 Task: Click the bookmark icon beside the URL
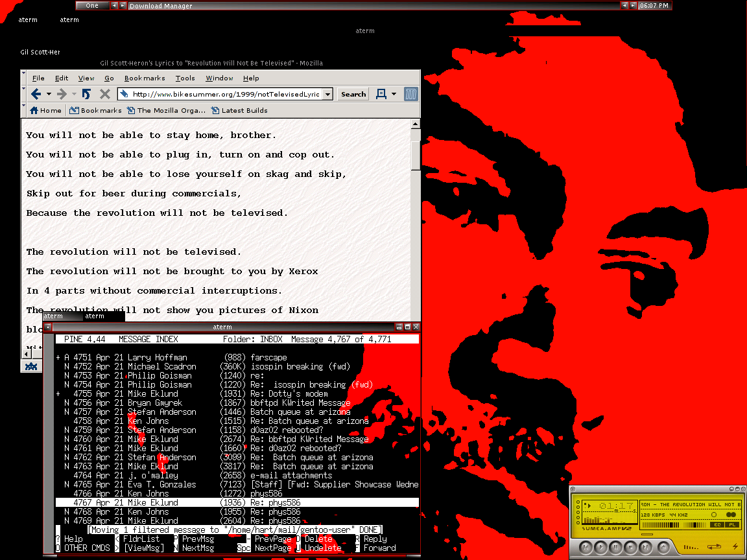pyautogui.click(x=124, y=94)
